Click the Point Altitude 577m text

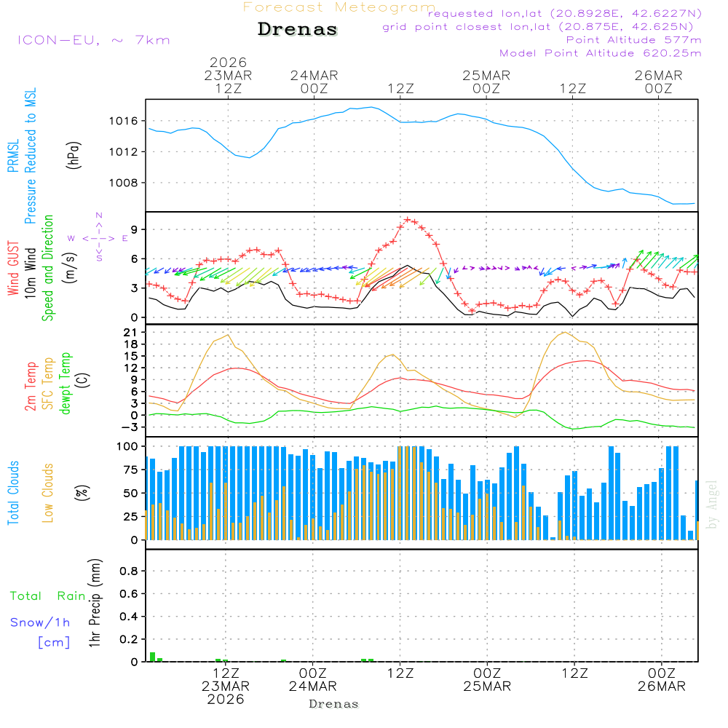pos(633,40)
